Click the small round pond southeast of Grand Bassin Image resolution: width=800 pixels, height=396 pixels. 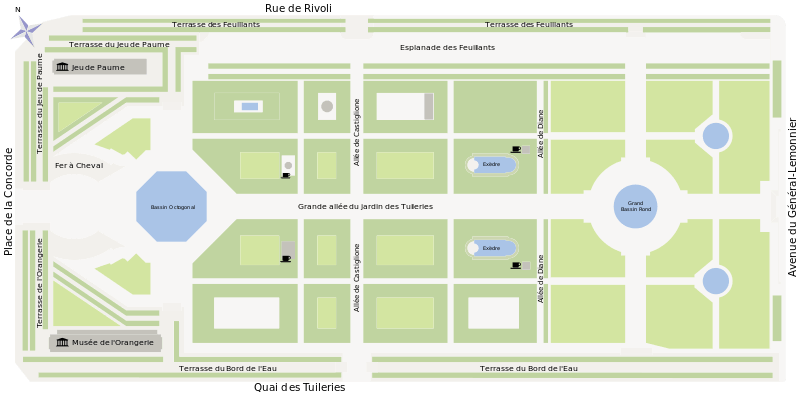pyautogui.click(x=715, y=281)
